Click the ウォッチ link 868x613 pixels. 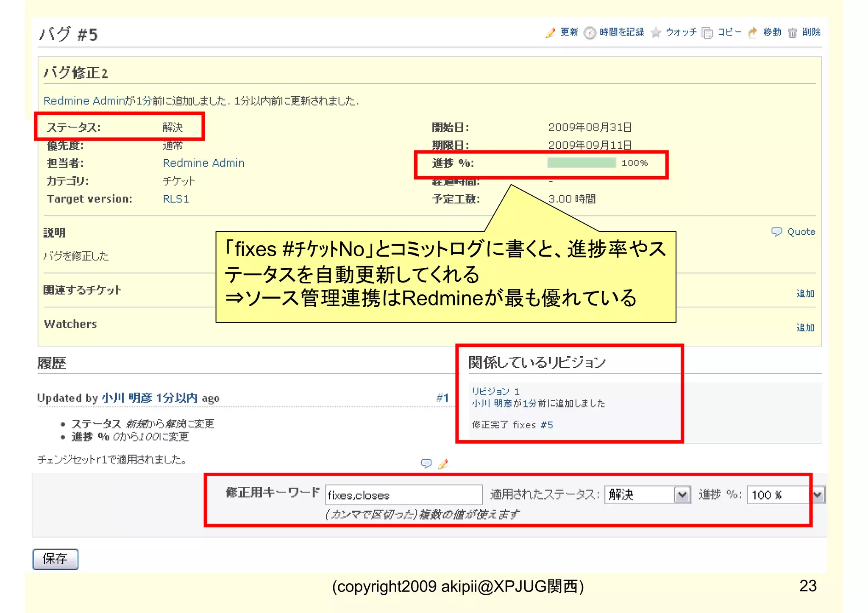681,32
